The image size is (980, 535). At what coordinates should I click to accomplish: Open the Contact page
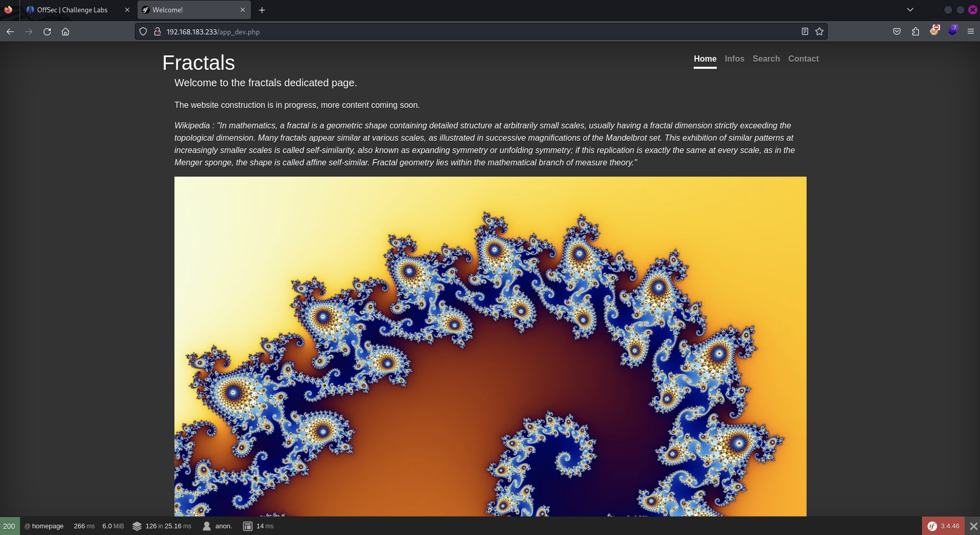click(x=803, y=59)
